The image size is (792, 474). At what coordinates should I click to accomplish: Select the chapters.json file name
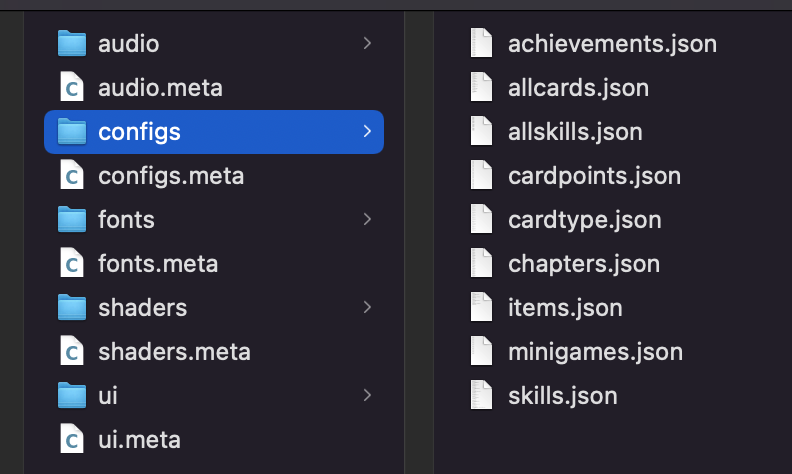coord(584,264)
